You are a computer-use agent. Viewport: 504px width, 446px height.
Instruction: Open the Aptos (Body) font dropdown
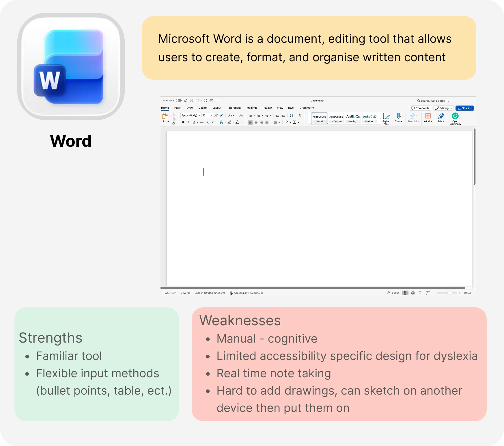(191, 116)
